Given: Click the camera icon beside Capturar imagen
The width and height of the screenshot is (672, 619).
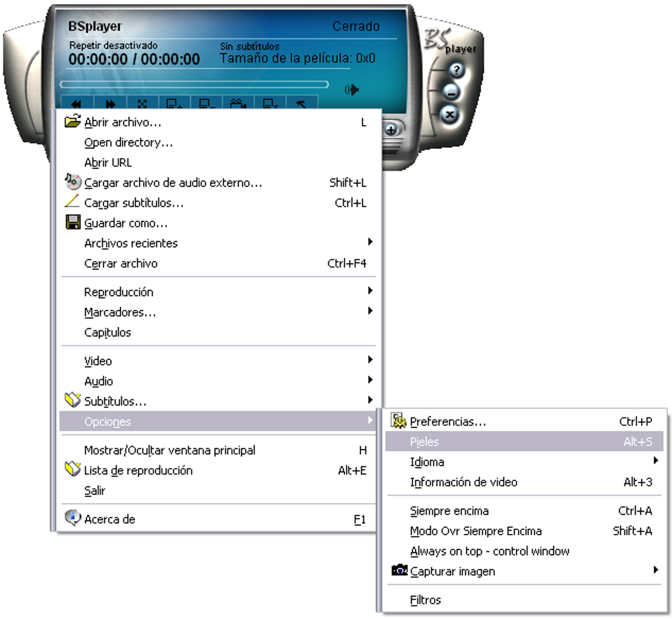Looking at the screenshot, I should tap(399, 570).
